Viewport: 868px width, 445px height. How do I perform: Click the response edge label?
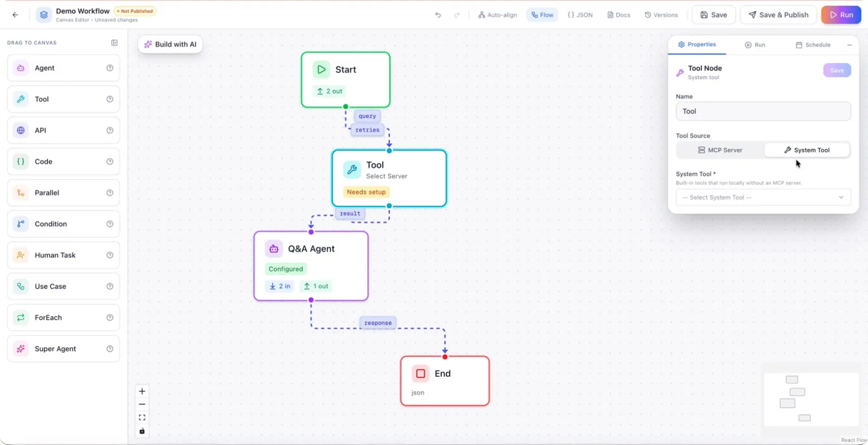pyautogui.click(x=378, y=323)
